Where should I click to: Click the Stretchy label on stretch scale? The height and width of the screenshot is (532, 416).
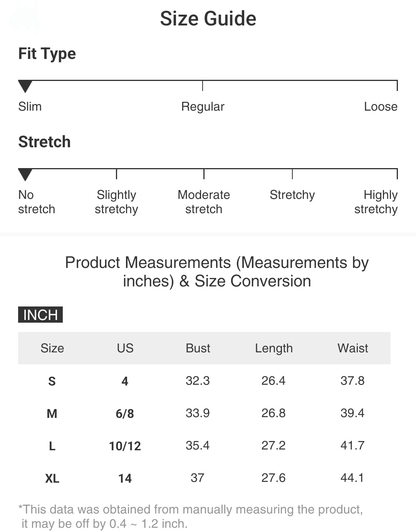[x=292, y=195]
